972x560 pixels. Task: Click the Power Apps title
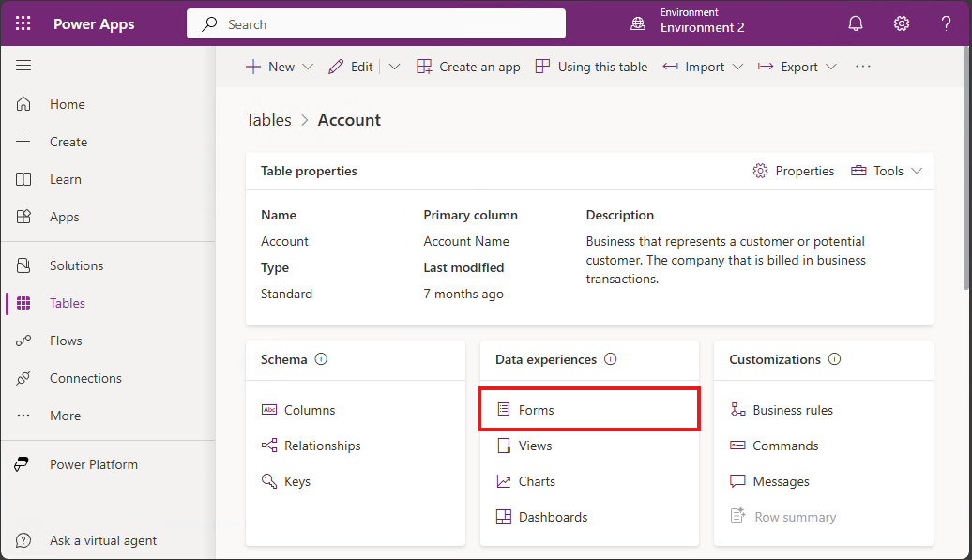click(94, 24)
